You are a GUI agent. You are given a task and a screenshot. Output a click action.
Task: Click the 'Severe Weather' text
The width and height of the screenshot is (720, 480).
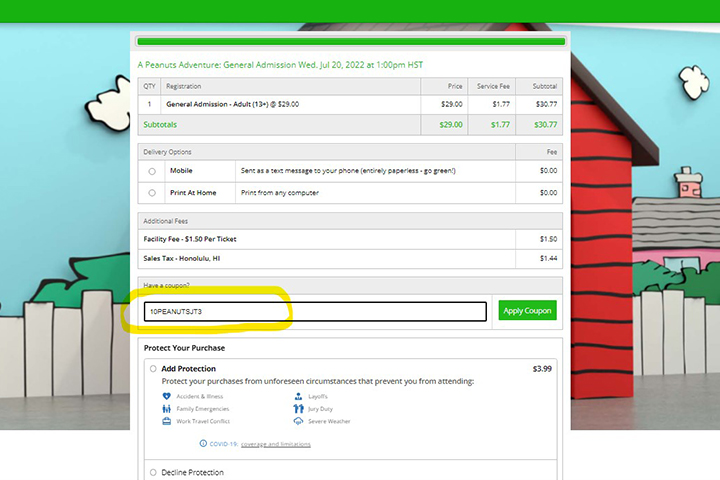click(329, 421)
